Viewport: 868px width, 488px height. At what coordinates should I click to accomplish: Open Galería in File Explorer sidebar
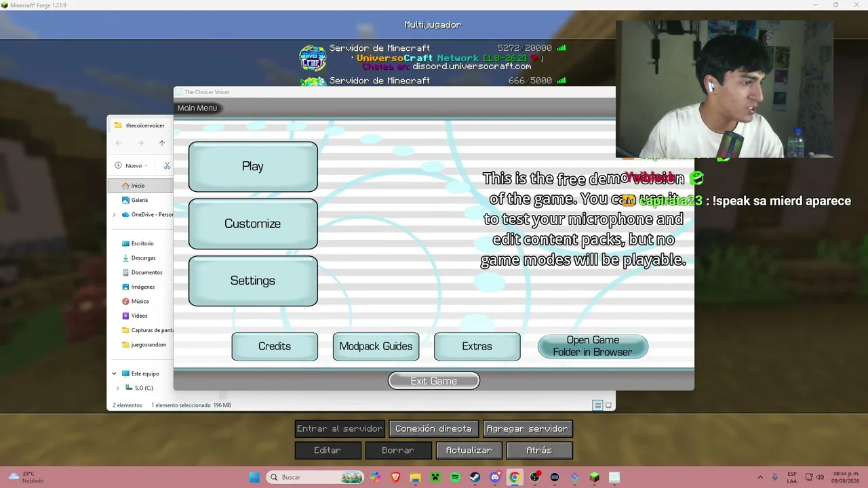pos(140,200)
